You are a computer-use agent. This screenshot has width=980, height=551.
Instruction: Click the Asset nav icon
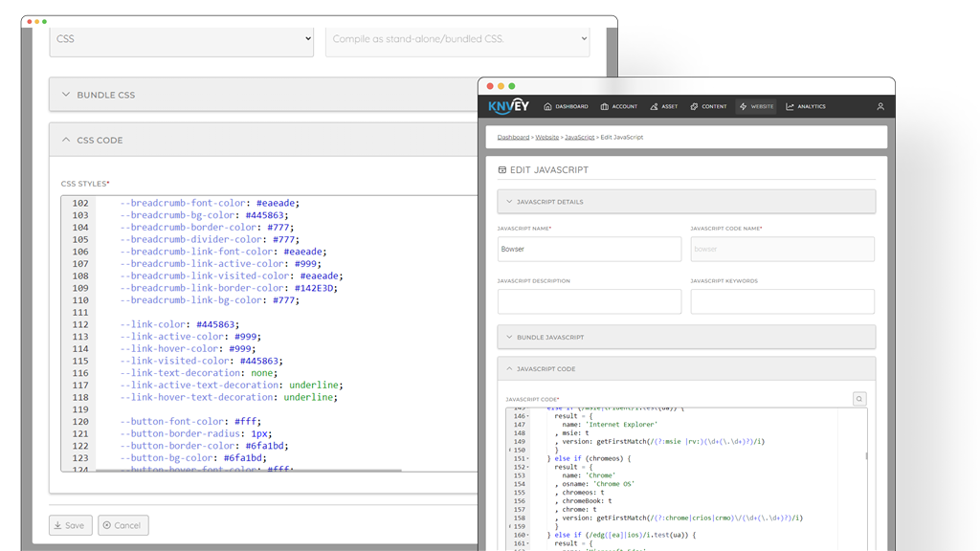pos(655,106)
